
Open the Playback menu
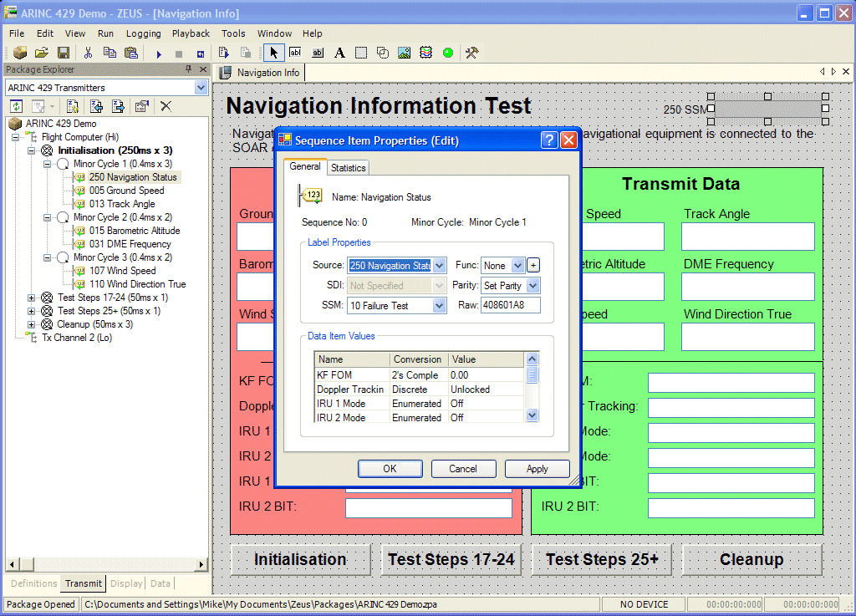click(x=191, y=33)
